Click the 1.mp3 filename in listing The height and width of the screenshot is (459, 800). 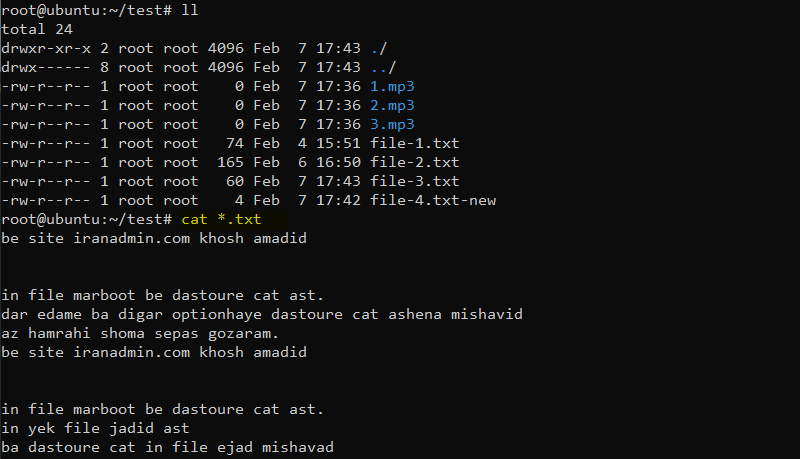[x=392, y=87]
